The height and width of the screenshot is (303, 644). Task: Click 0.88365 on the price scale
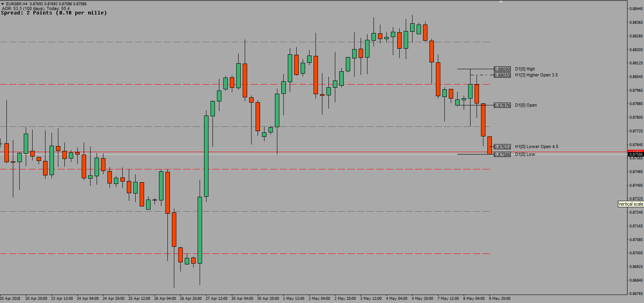pyautogui.click(x=636, y=23)
